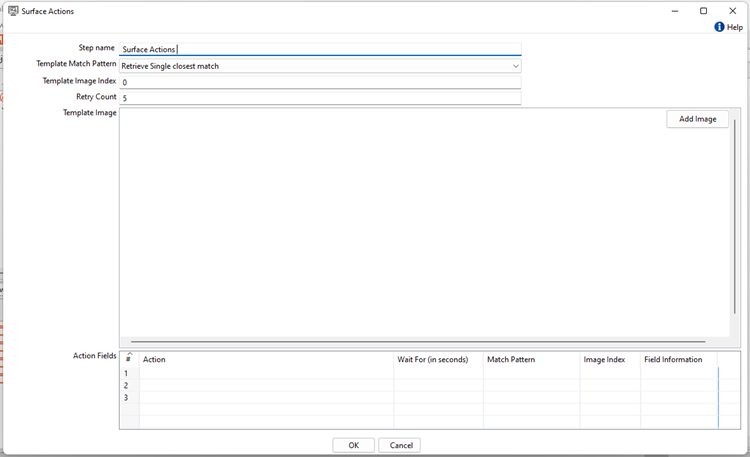Click the blue Help info icon
The height and width of the screenshot is (457, 750).
(719, 27)
